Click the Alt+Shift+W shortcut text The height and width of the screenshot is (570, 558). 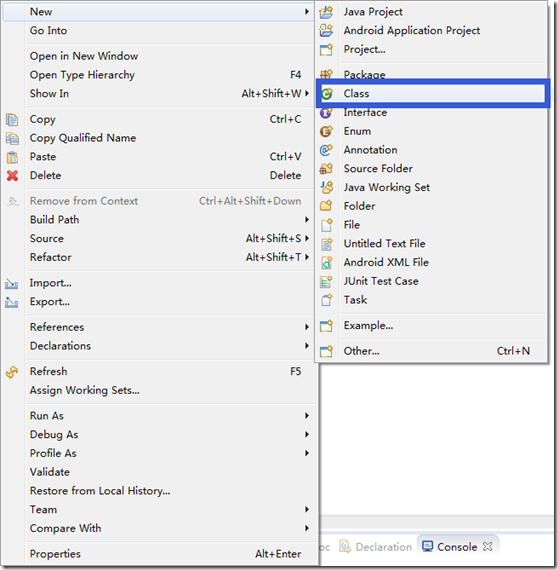[x=272, y=94]
